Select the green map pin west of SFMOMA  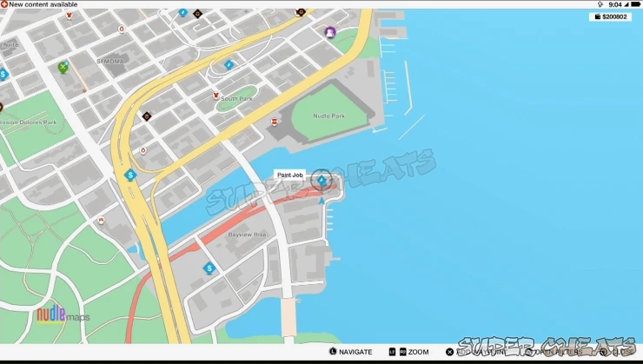point(63,67)
